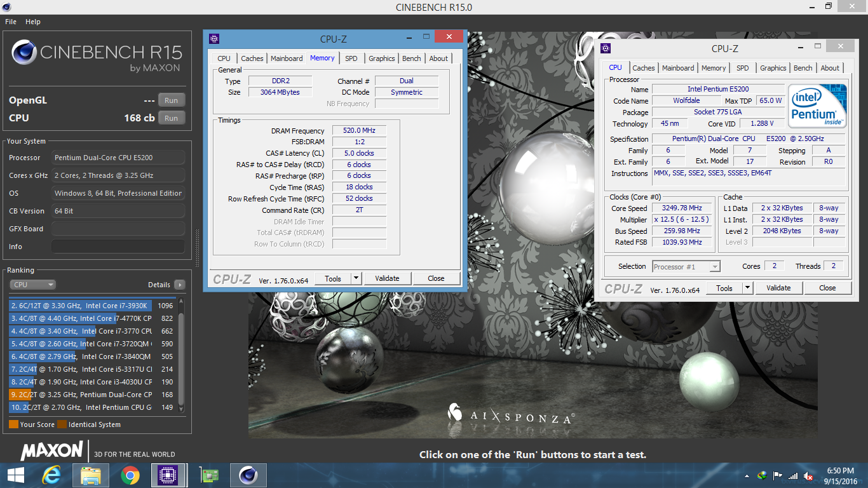Open the Help menu in Cinebench
This screenshot has height=488, width=868.
click(x=33, y=22)
